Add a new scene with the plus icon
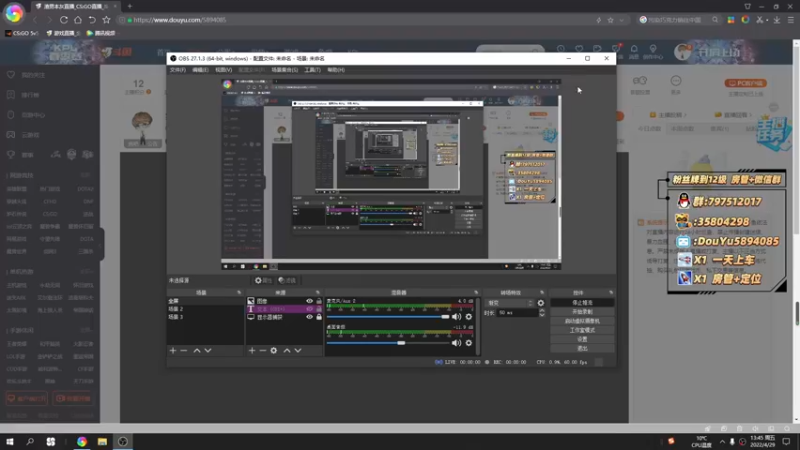800x450 pixels. pos(173,351)
